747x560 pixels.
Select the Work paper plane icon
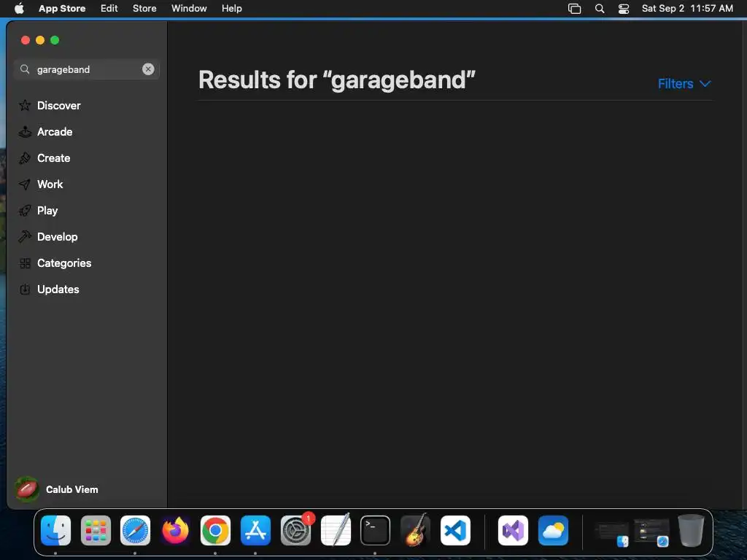click(25, 184)
